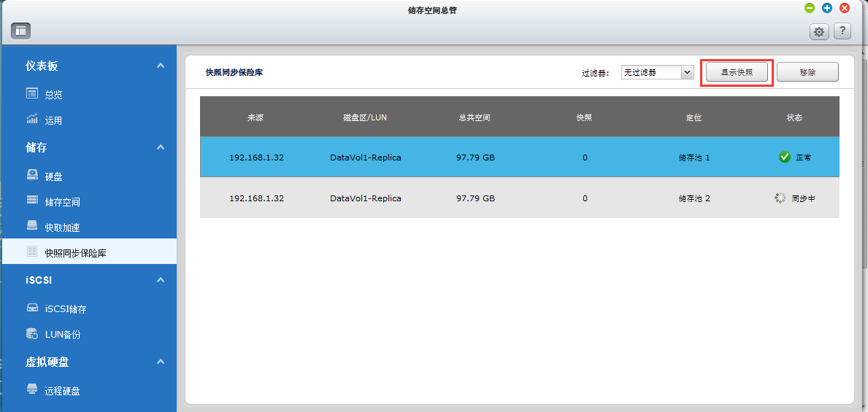Click 97.79 GB in the 正常 row
Image resolution: width=868 pixels, height=412 pixels.
(x=475, y=158)
